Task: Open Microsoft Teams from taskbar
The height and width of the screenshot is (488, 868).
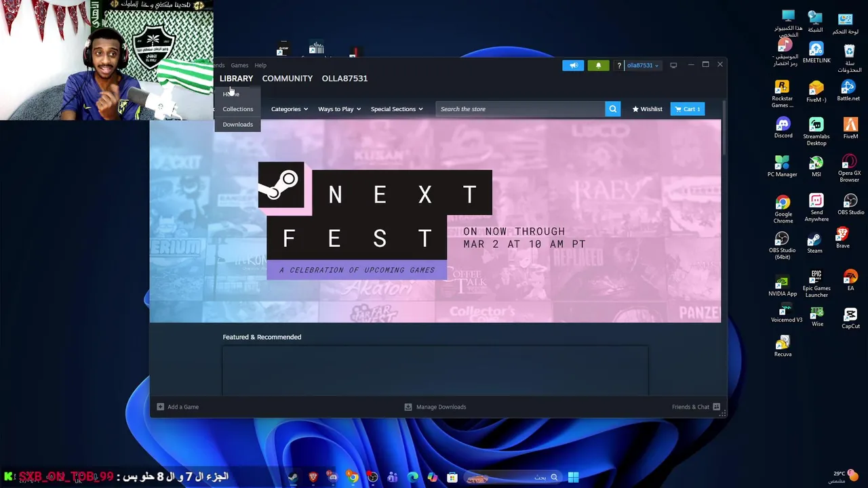Action: pyautogui.click(x=393, y=477)
